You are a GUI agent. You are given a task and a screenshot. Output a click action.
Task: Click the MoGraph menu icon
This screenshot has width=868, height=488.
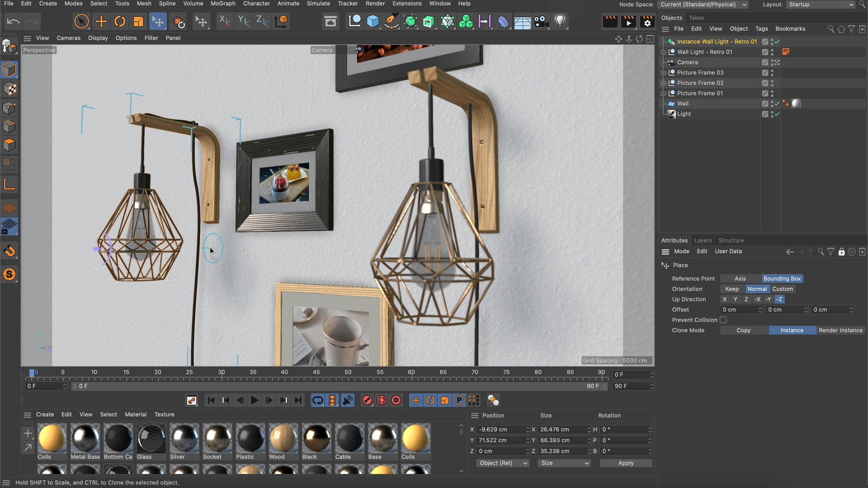[x=222, y=4]
